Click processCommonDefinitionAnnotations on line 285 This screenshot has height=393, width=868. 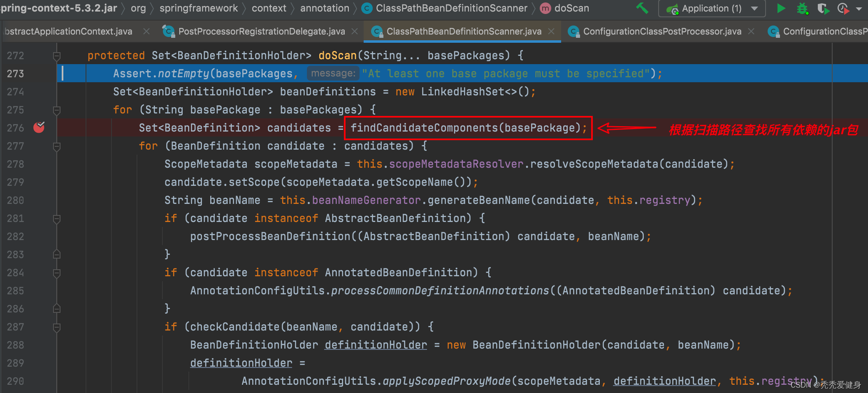(x=440, y=291)
